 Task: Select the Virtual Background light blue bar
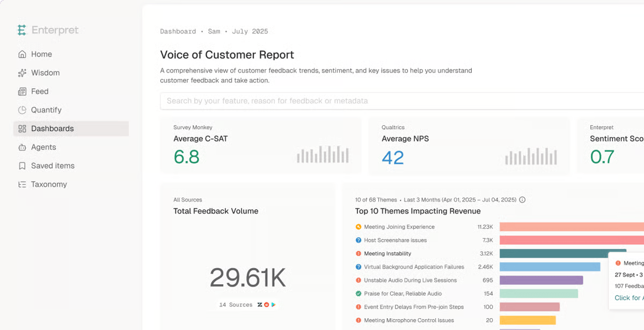tap(550, 267)
